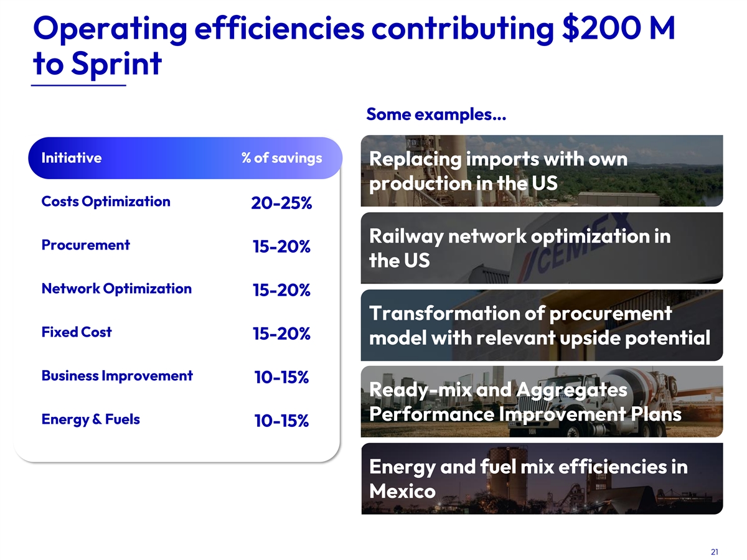Click the 15-20% value beside Fixed Cost
747x560 pixels.
point(281,334)
